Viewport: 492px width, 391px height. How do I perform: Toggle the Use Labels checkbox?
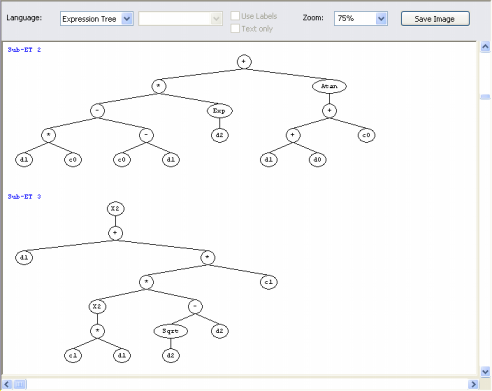[x=235, y=16]
